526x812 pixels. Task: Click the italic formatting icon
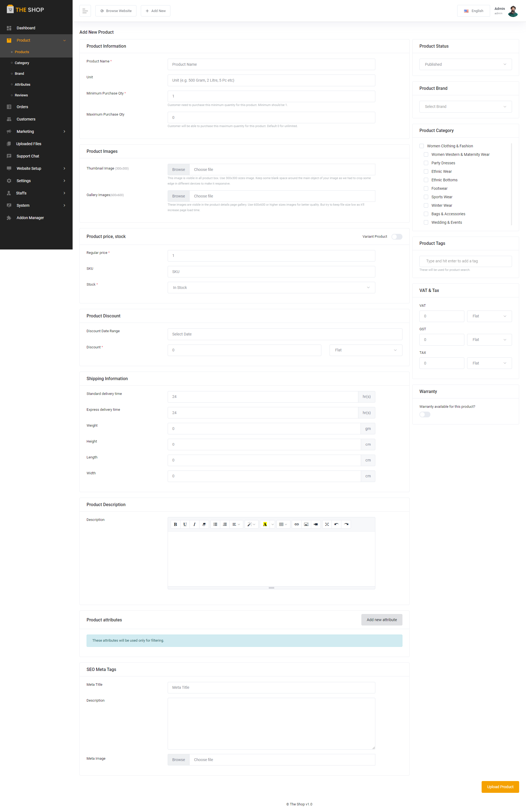tap(194, 524)
